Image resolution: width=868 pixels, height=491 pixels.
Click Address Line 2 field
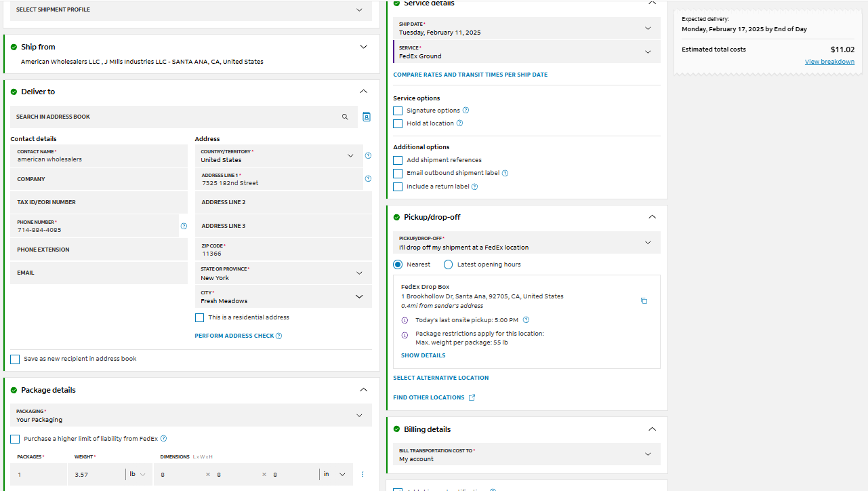pos(283,202)
